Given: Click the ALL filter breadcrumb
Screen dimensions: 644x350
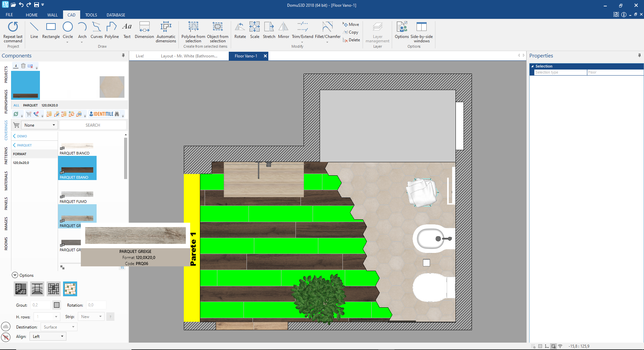Looking at the screenshot, I should (x=16, y=105).
